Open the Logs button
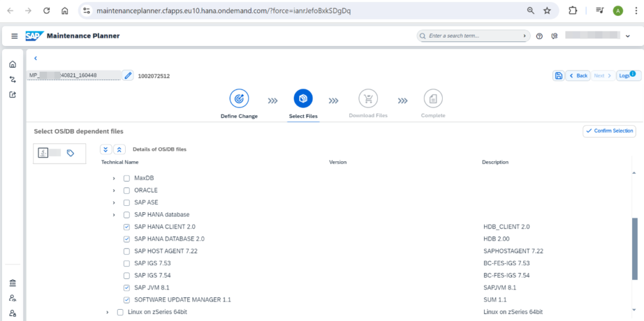This screenshot has height=321, width=644. [x=628, y=76]
